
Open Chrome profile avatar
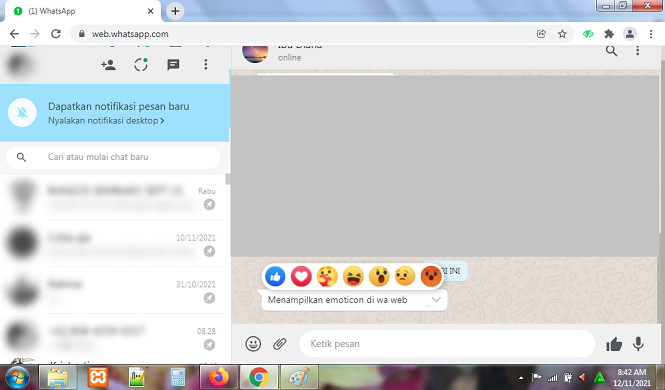click(x=630, y=34)
